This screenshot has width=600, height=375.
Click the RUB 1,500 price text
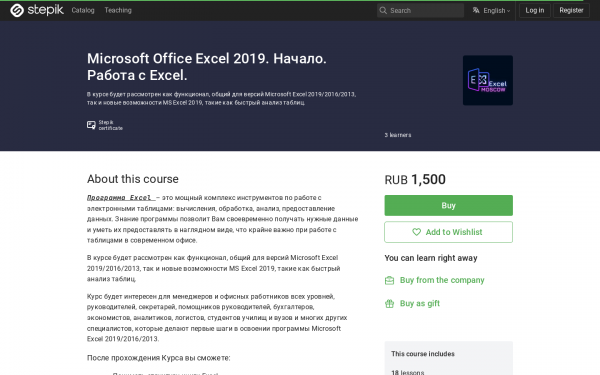[415, 179]
